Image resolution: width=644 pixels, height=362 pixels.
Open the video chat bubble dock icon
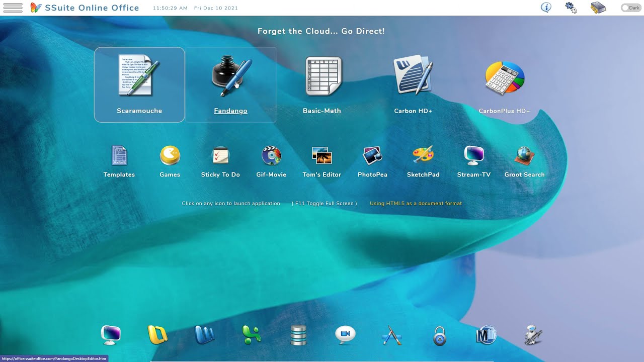(x=345, y=335)
